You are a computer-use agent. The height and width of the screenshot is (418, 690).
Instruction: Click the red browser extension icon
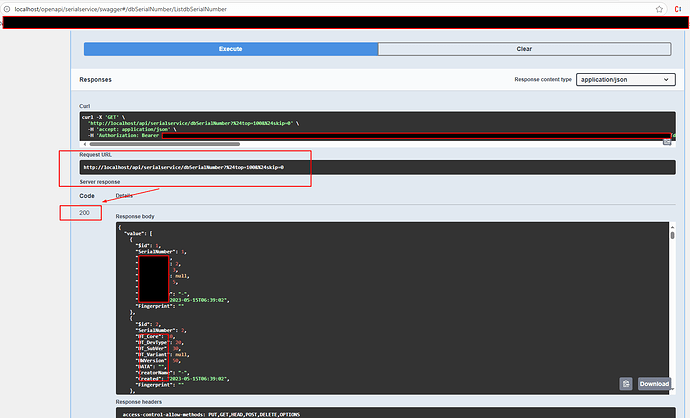coord(680,8)
